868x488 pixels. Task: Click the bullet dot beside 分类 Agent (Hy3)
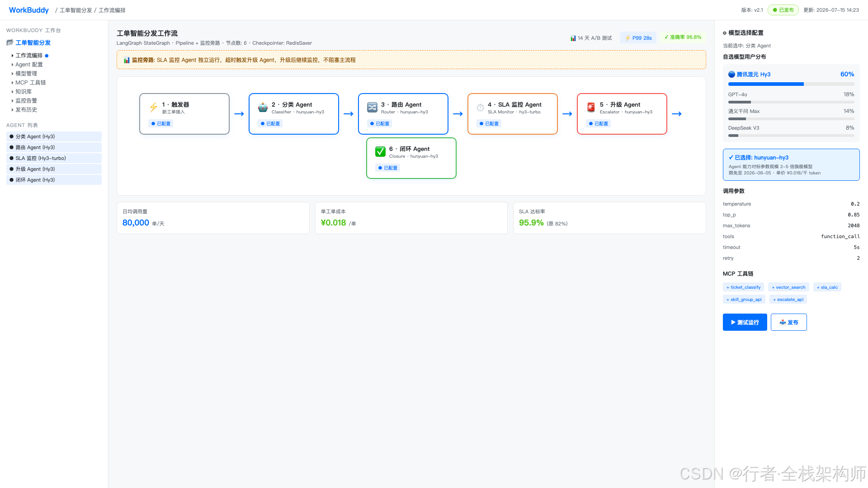[11, 136]
